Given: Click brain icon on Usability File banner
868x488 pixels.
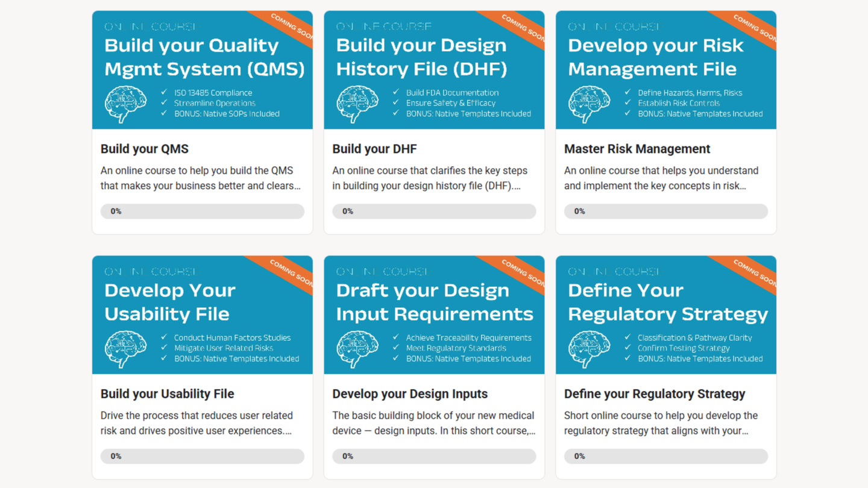Looking at the screenshot, I should (125, 349).
